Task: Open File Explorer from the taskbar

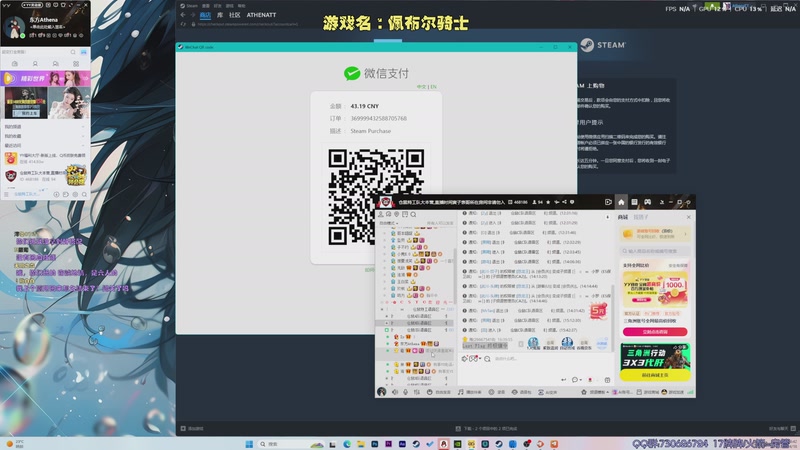Action: pos(361,444)
